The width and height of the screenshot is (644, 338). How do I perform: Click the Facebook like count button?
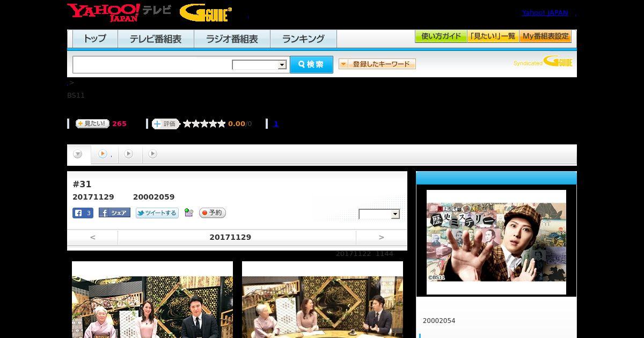pos(83,213)
